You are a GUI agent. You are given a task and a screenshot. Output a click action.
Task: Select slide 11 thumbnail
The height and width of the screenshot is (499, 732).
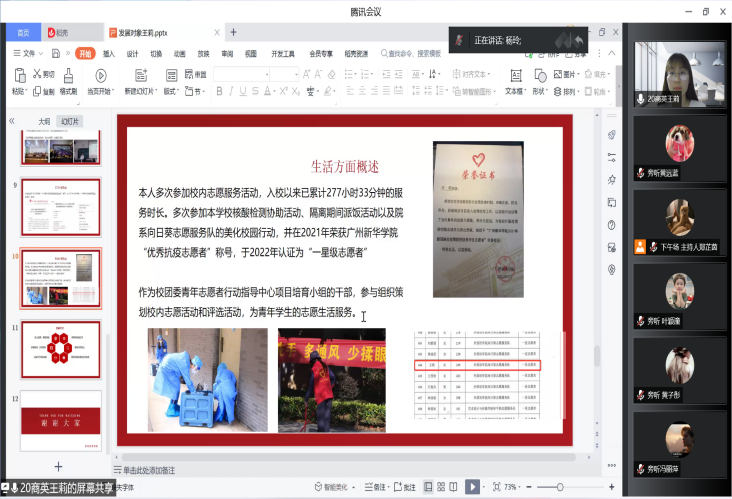coord(61,349)
